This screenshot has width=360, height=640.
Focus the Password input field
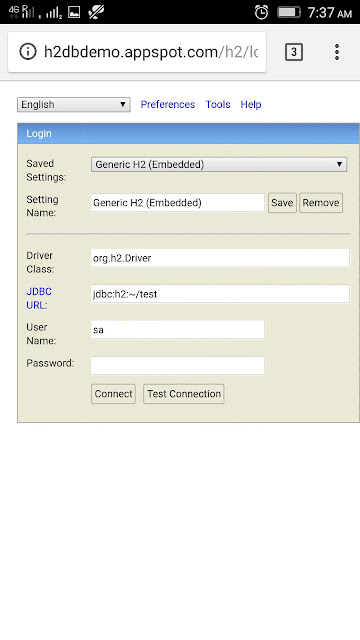(178, 365)
